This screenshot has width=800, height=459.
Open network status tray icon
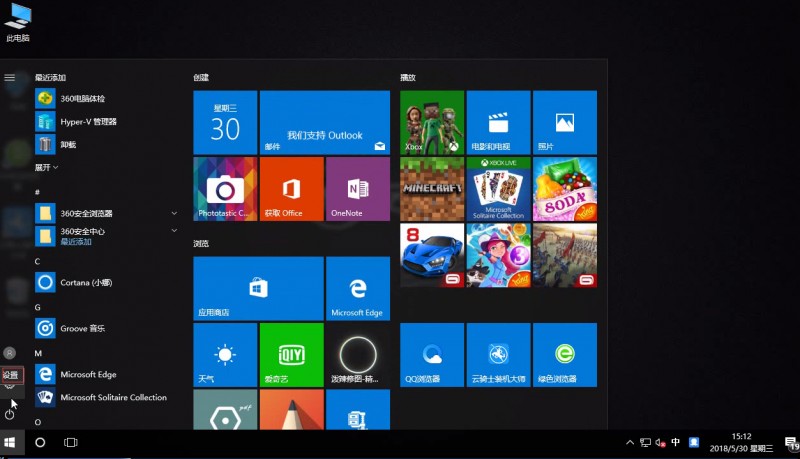coord(645,443)
